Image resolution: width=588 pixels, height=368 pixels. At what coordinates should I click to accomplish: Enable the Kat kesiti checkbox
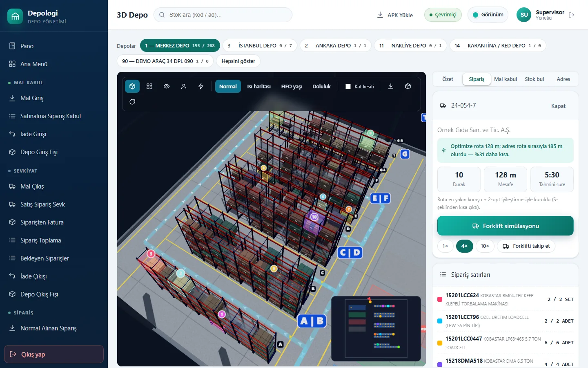(x=348, y=87)
